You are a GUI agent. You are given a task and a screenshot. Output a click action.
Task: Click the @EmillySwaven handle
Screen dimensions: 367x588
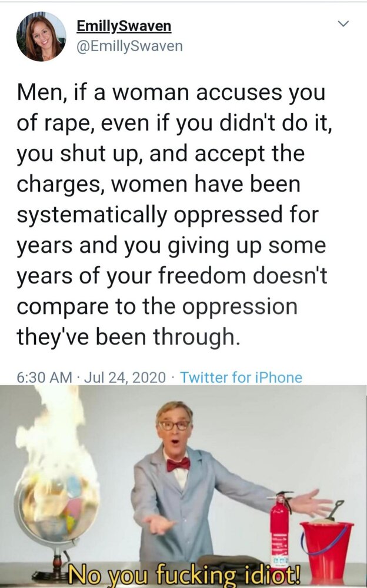point(129,46)
